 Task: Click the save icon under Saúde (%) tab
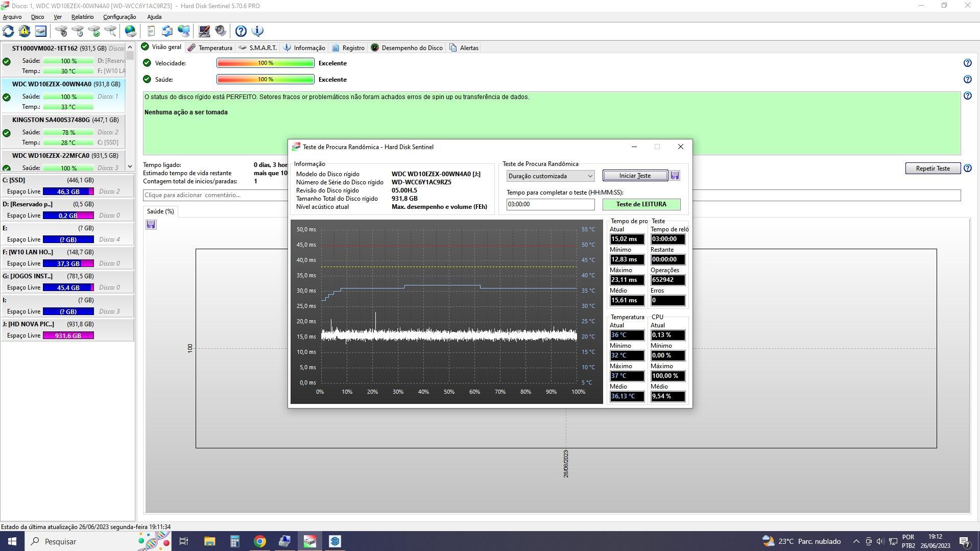[x=151, y=225]
